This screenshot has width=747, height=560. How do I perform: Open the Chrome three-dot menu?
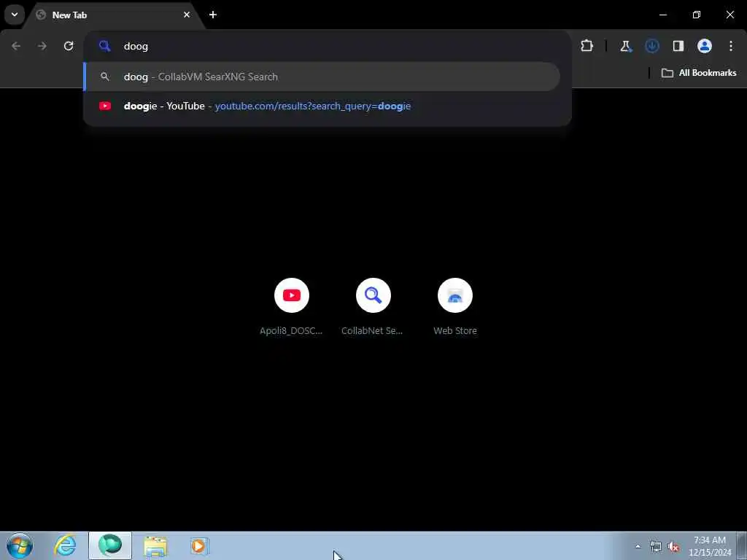click(x=731, y=46)
